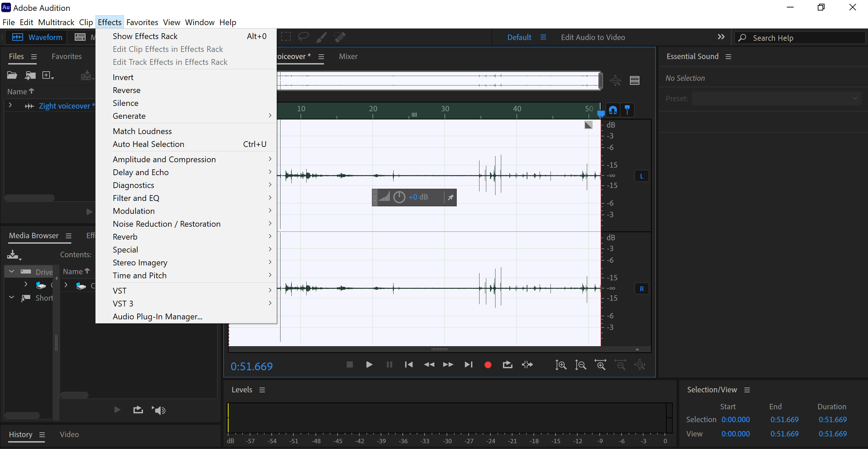Open the Essential Sound panel menu
The height and width of the screenshot is (449, 868).
click(728, 57)
